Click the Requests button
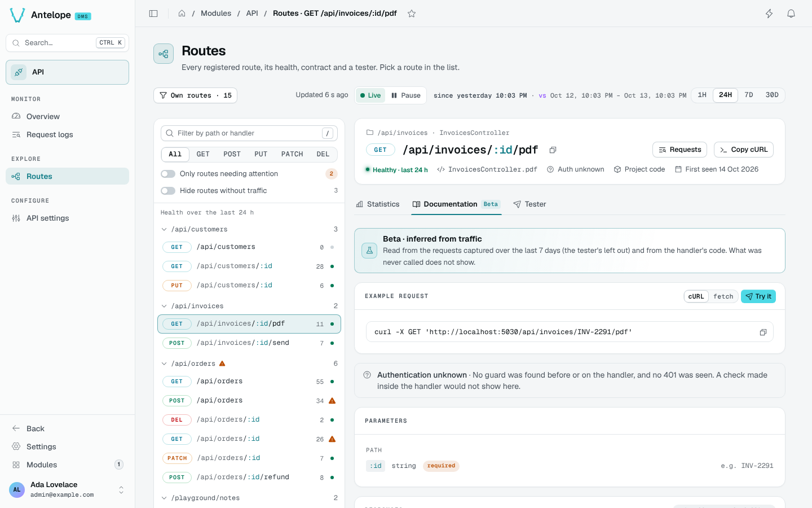 tap(679, 150)
